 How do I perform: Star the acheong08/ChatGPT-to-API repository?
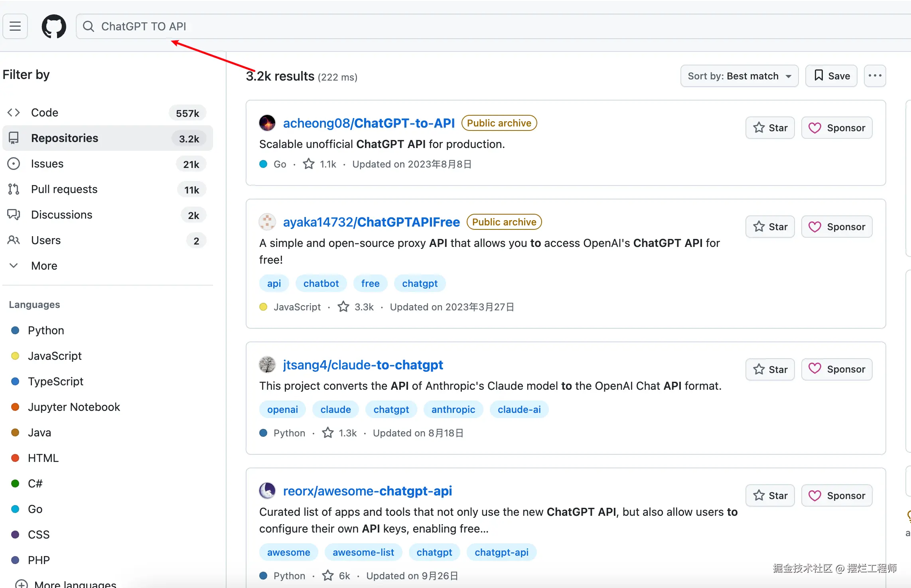770,128
